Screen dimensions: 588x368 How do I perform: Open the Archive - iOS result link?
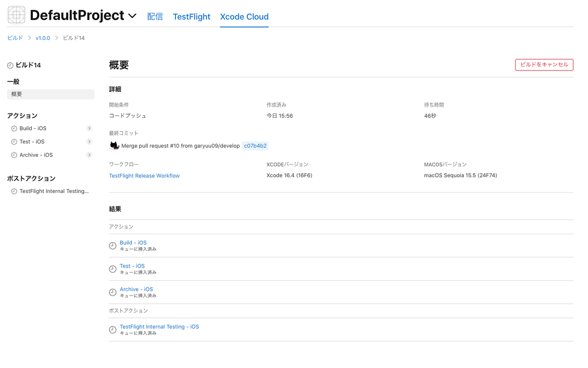coord(136,289)
